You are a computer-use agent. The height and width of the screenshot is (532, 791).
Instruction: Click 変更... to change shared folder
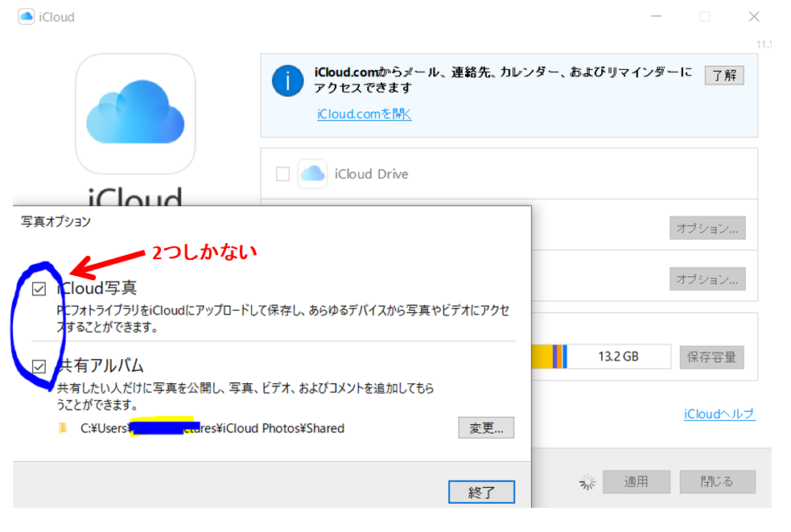pyautogui.click(x=486, y=428)
